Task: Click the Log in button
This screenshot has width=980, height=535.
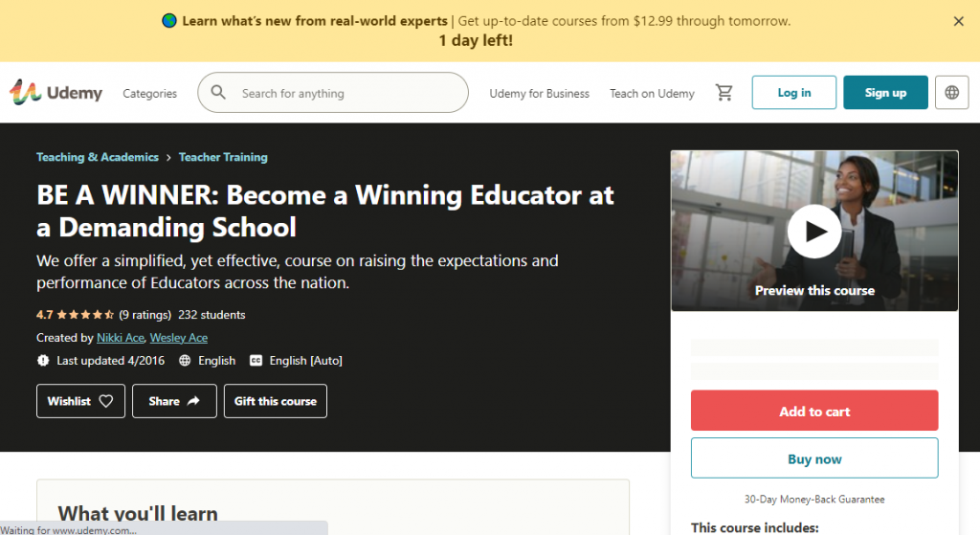Action: pos(793,93)
